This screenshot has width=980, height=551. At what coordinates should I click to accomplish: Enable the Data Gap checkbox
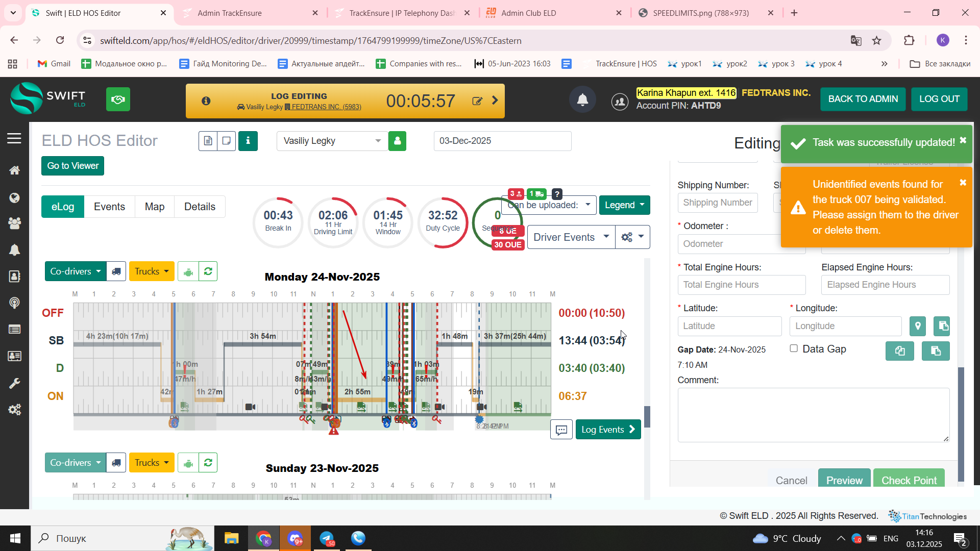point(794,348)
